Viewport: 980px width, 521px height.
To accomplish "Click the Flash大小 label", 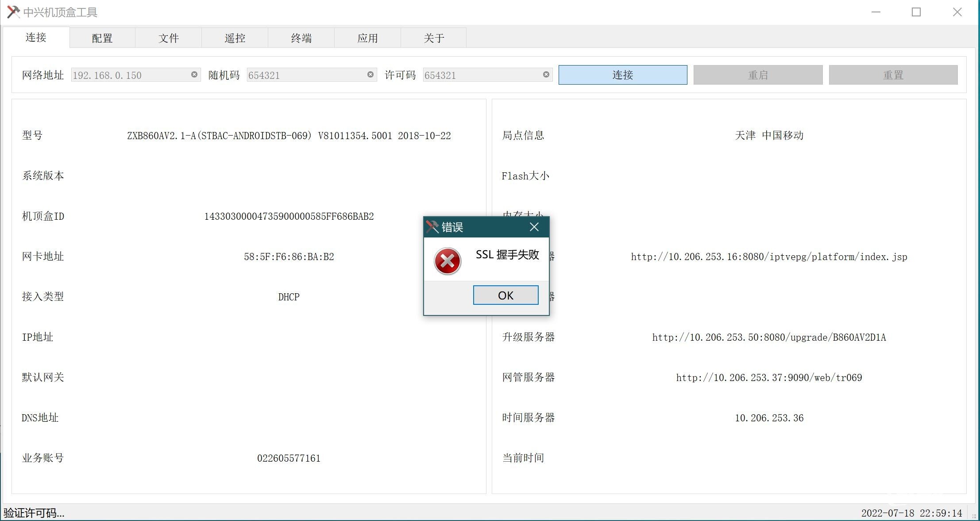I will click(x=525, y=176).
